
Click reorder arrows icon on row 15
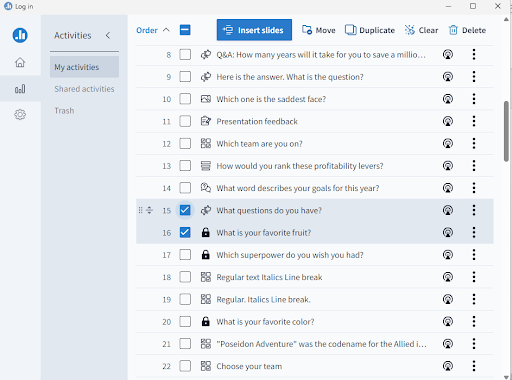149,210
